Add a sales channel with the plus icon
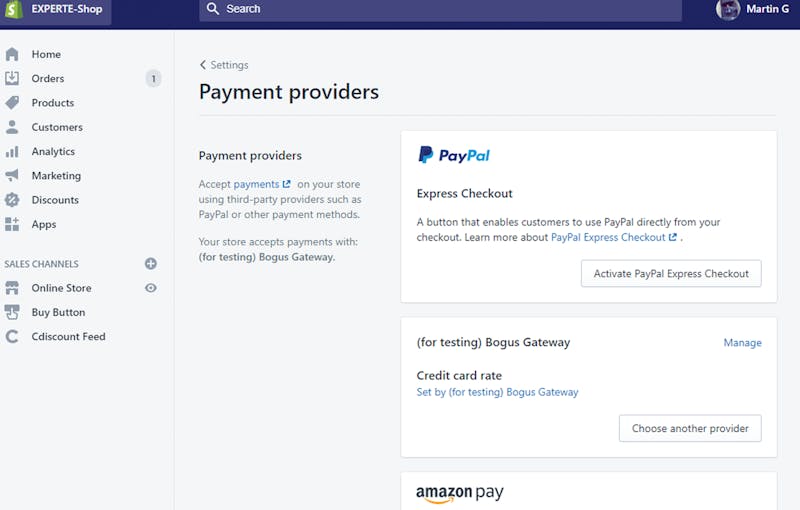This screenshot has height=510, width=800. point(151,264)
